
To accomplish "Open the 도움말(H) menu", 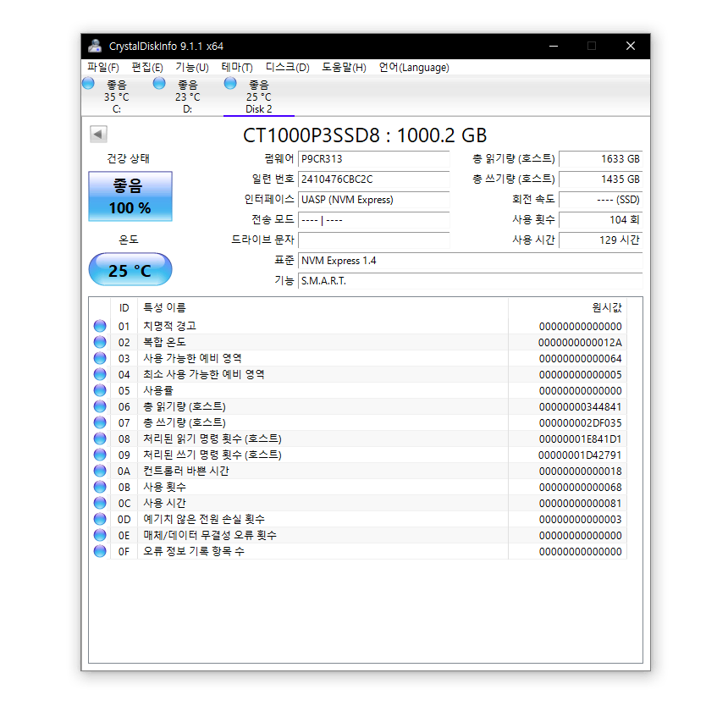I will (x=344, y=68).
